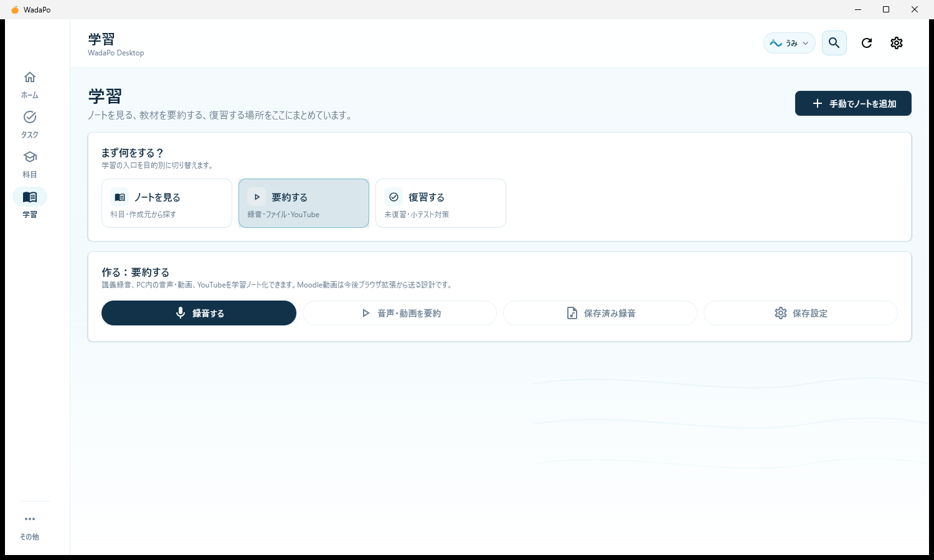The width and height of the screenshot is (934, 560).
Task: Click the refresh icon in header
Action: tap(867, 43)
